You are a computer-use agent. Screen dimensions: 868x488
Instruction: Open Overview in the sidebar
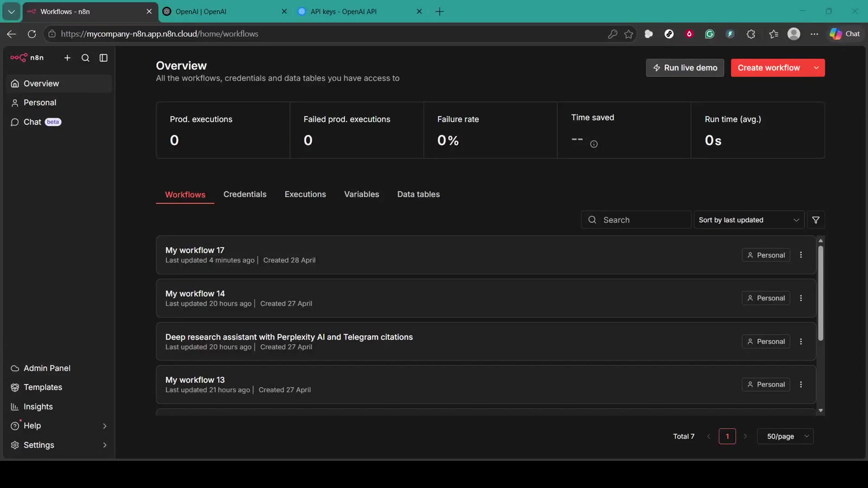(59, 84)
